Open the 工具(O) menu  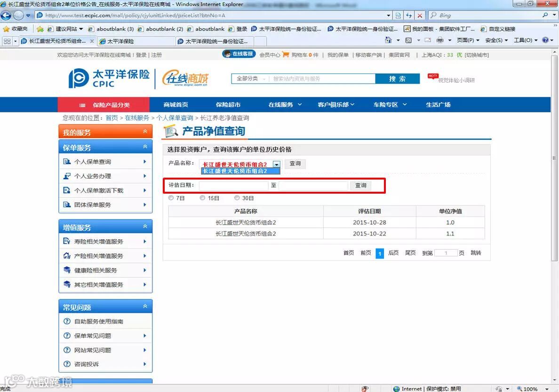(x=526, y=40)
